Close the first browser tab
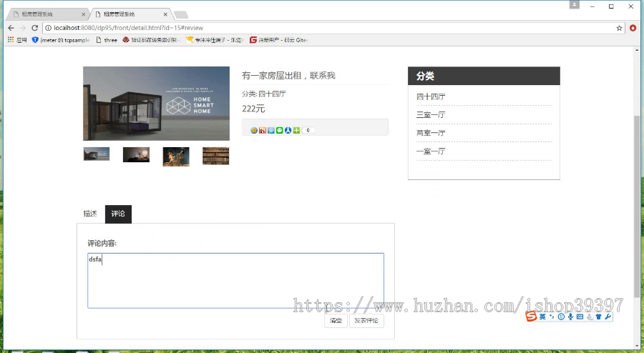 pos(84,14)
